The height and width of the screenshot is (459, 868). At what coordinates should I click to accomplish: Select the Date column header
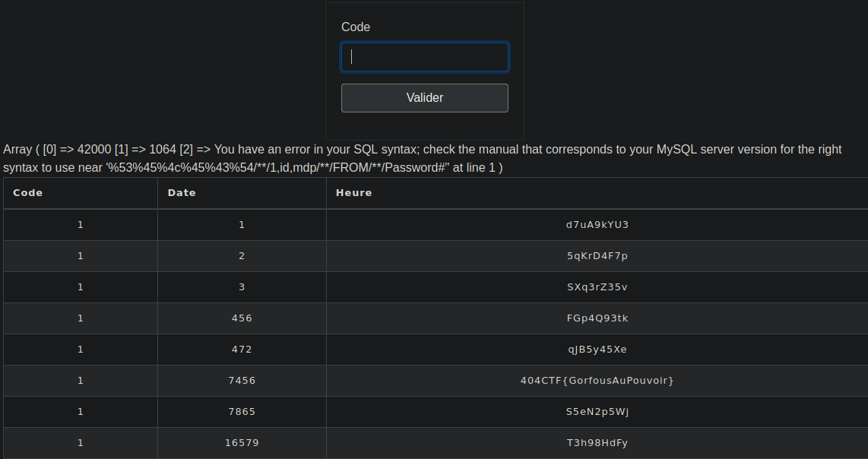(182, 193)
